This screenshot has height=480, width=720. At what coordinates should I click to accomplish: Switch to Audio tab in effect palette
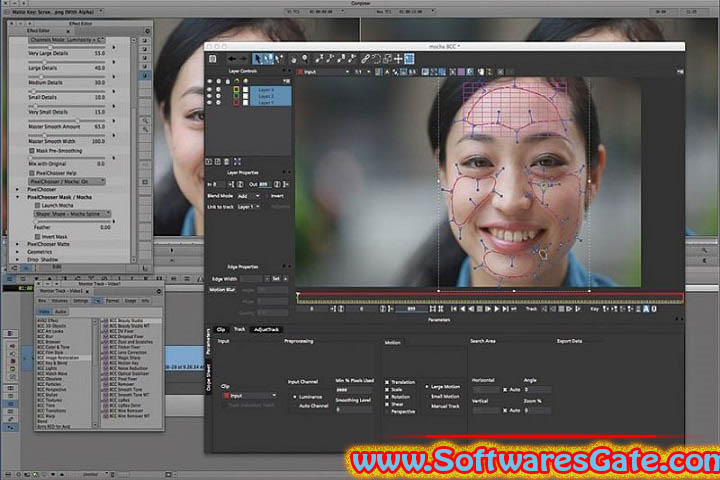(61, 311)
